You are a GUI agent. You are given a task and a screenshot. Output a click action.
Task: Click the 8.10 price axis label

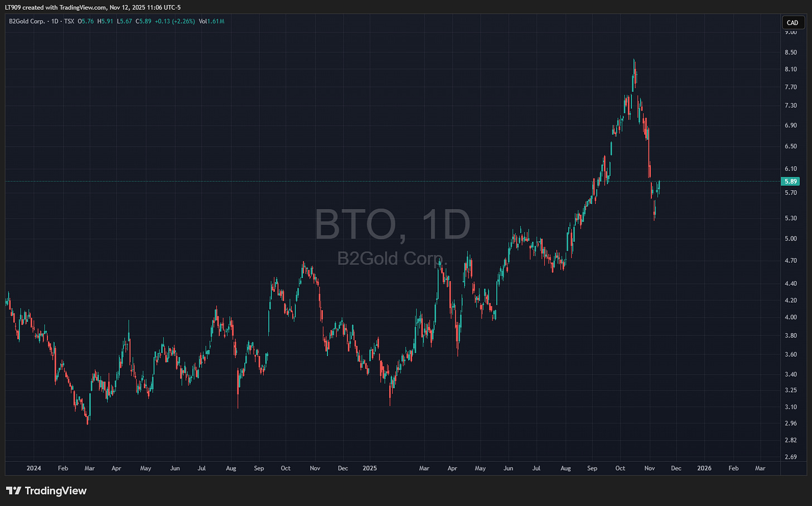[x=790, y=69]
